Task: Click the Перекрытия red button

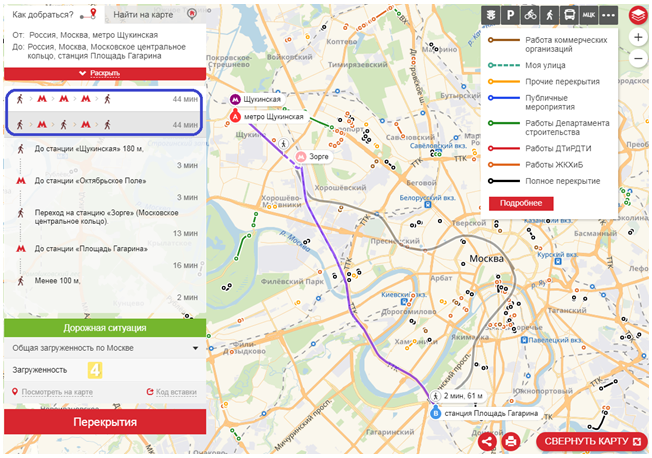Action: (105, 422)
